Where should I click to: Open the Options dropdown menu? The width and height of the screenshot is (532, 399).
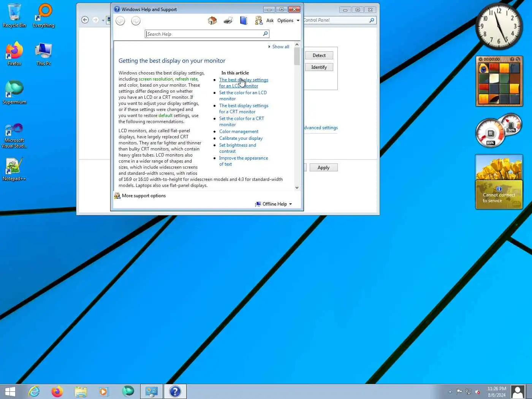(x=288, y=21)
